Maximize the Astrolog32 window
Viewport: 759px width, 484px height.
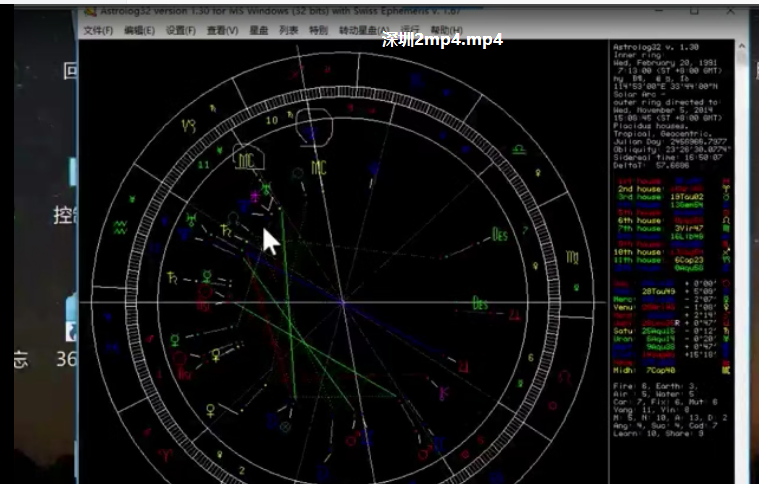click(x=694, y=11)
